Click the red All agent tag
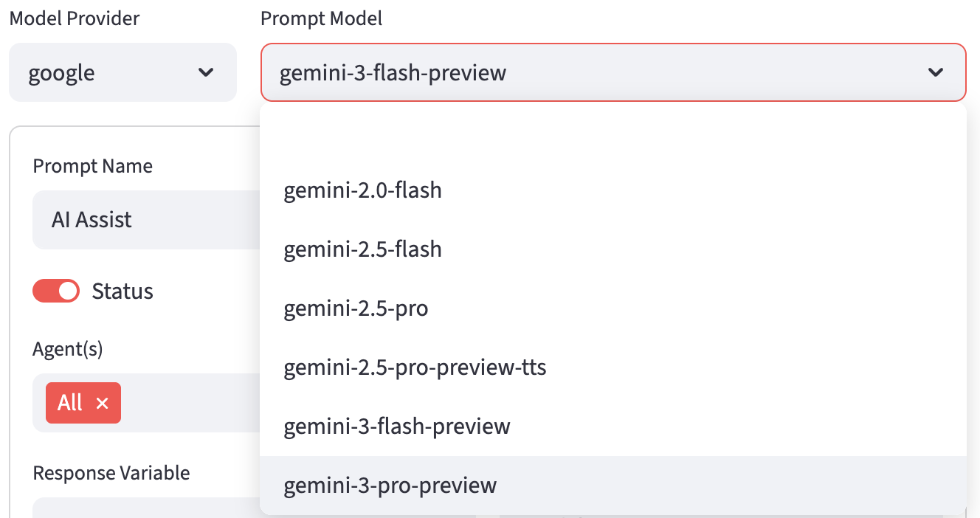This screenshot has height=518, width=980. click(70, 403)
